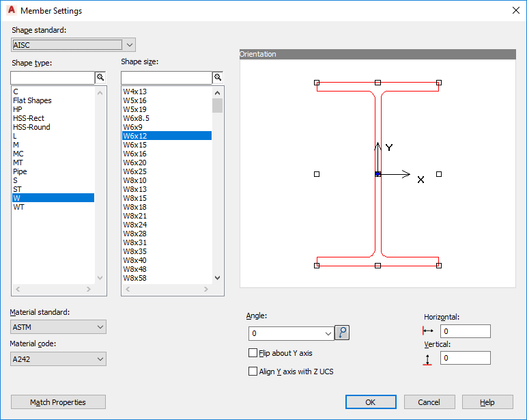Select shape type Flat Shapes
The width and height of the screenshot is (527, 420).
point(53,100)
